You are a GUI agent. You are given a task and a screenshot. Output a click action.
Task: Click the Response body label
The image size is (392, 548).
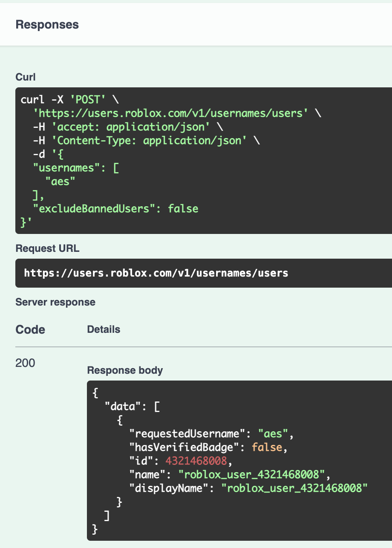[125, 370]
